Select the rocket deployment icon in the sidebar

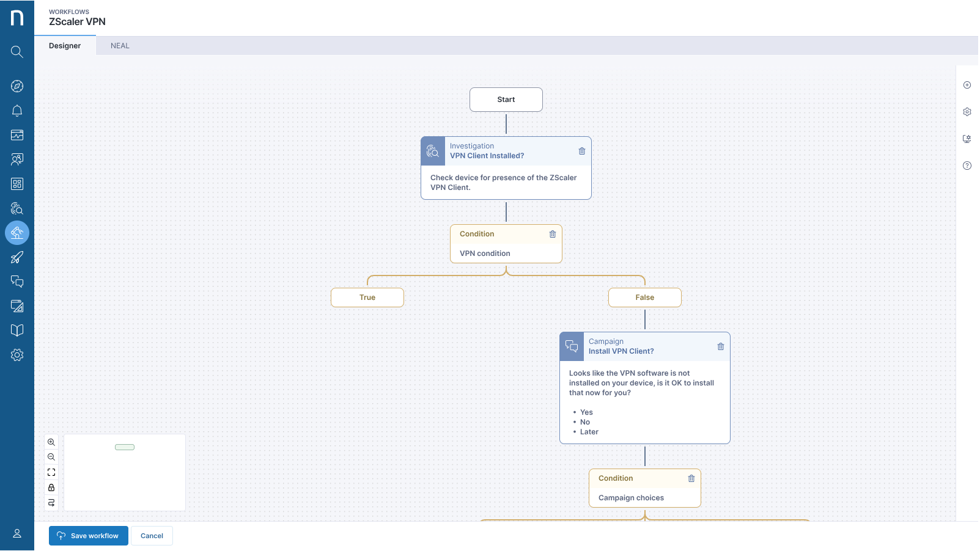17,257
